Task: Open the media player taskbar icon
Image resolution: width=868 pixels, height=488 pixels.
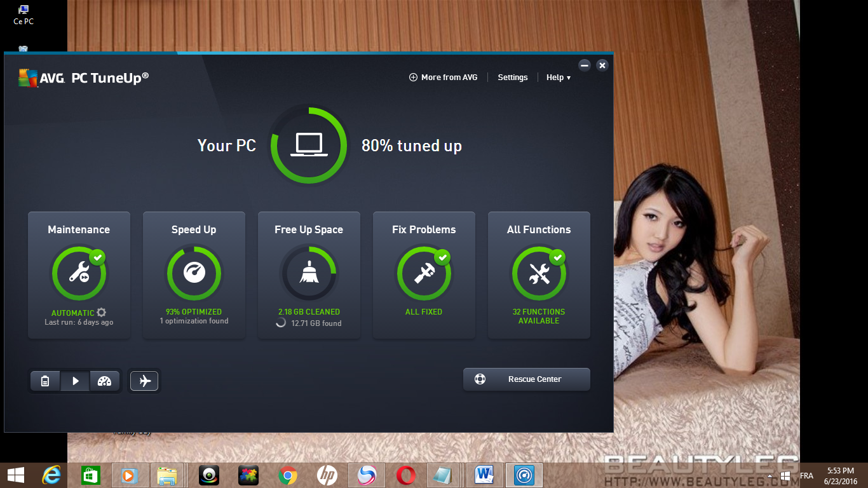Action: (130, 475)
